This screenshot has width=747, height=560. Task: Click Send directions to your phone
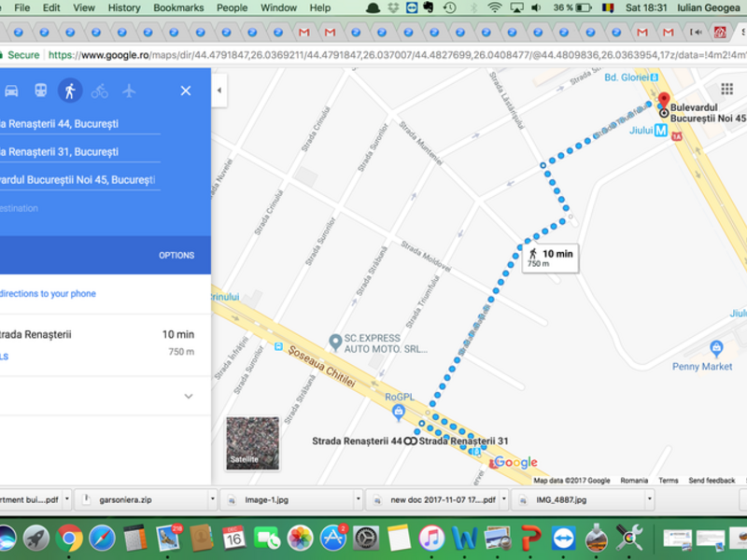tap(47, 293)
